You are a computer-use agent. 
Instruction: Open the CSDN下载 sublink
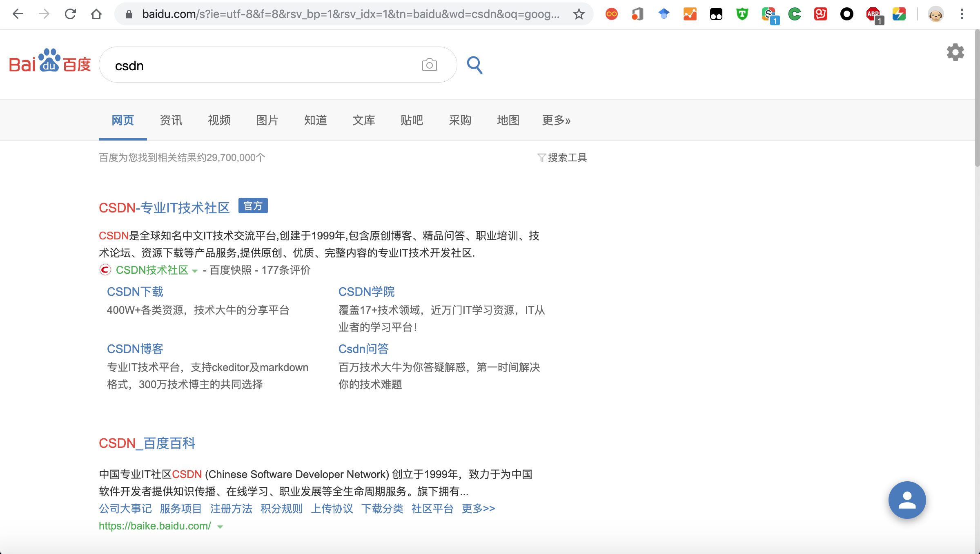[x=135, y=292]
